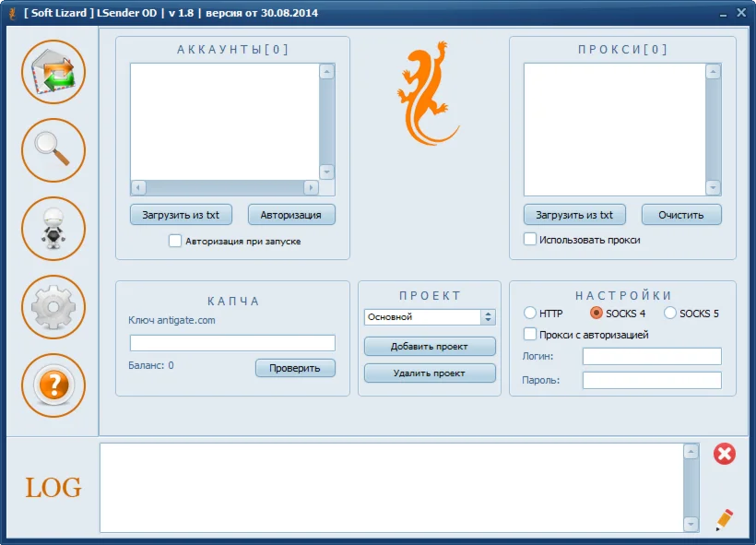
Task: Click the log scroll-down arrow
Action: click(691, 525)
